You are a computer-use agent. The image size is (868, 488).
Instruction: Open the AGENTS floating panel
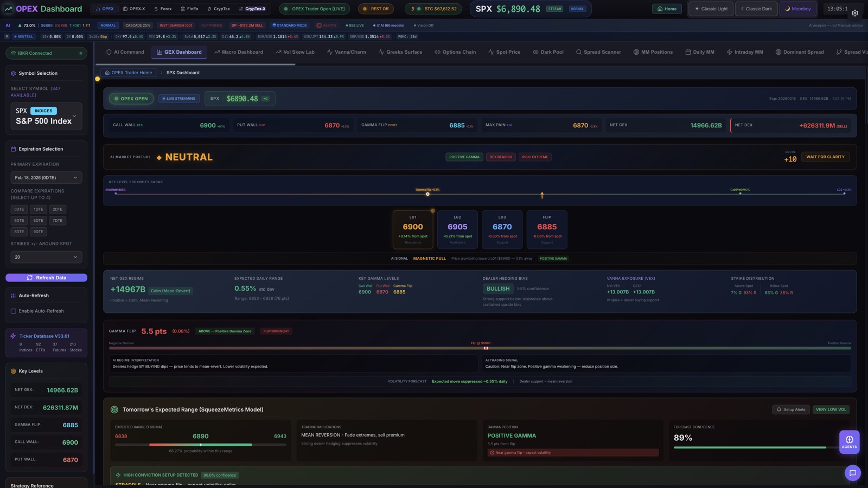click(x=849, y=442)
